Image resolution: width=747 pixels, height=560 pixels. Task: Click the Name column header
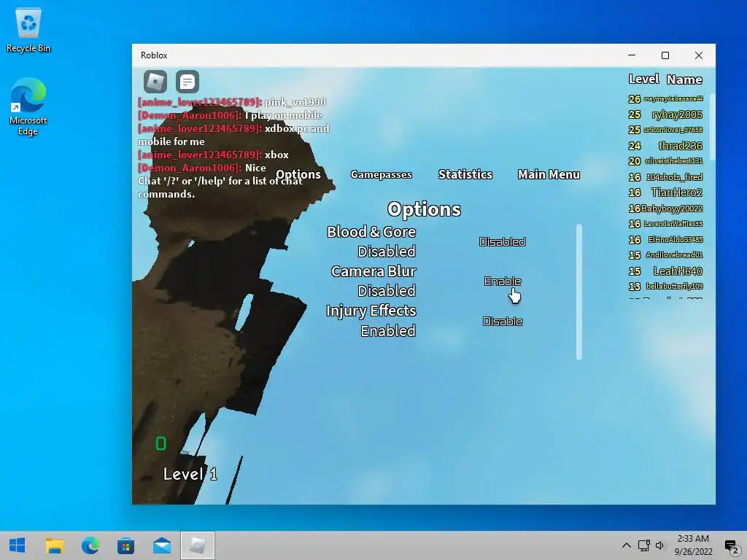click(x=684, y=79)
